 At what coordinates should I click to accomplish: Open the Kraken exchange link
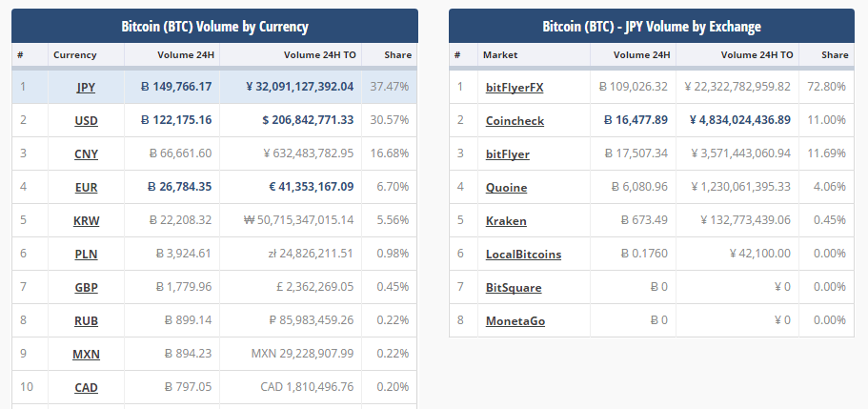[x=505, y=221]
